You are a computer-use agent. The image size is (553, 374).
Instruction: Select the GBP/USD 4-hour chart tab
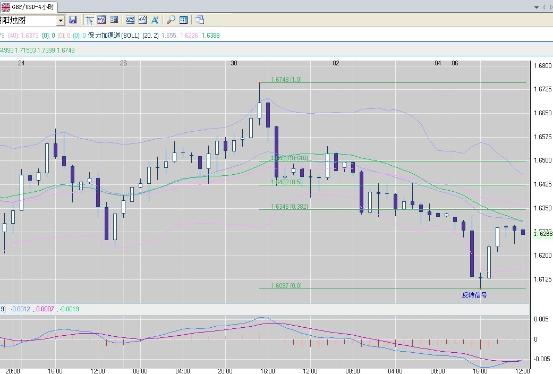tap(28, 7)
